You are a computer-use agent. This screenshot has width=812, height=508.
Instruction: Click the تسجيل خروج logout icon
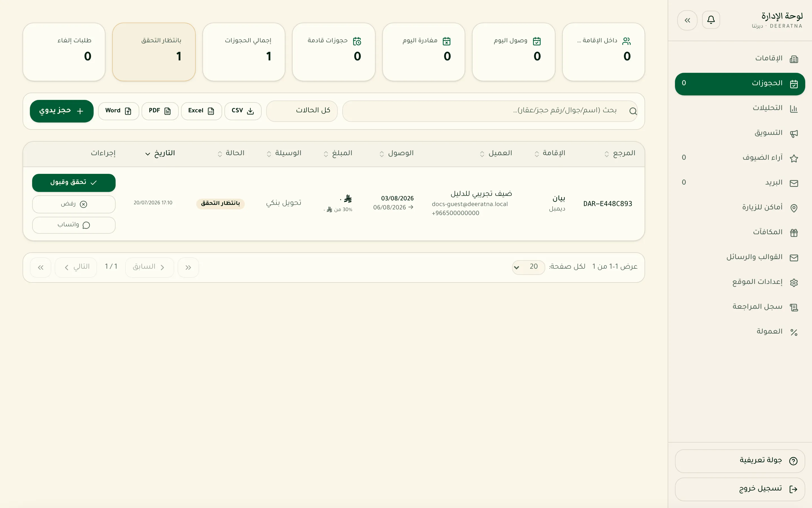793,490
